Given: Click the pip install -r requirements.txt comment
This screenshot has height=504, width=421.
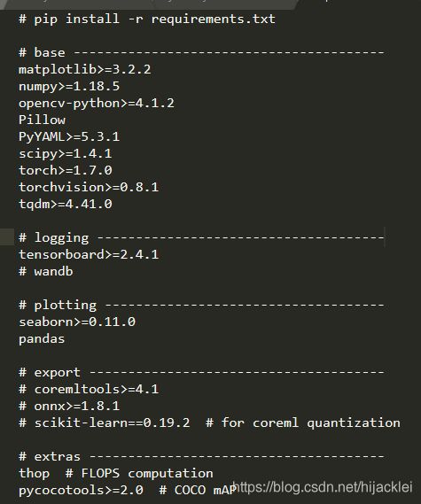Looking at the screenshot, I should [147, 19].
